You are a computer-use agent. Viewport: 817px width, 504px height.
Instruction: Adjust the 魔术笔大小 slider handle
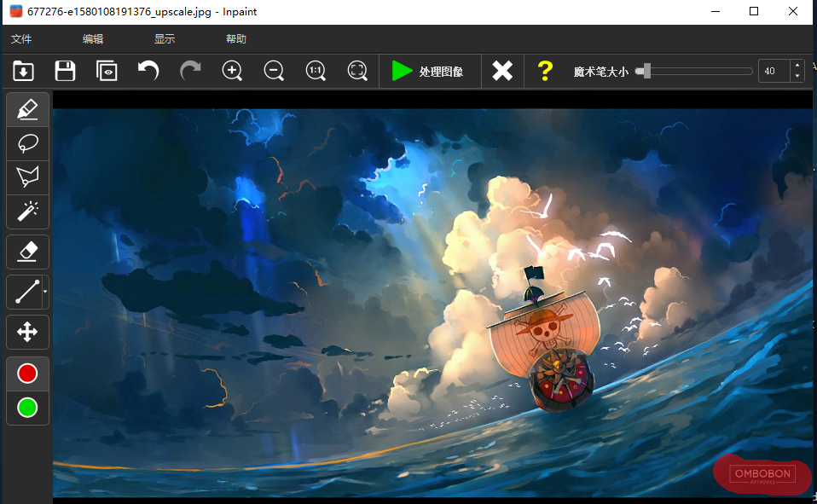point(646,71)
